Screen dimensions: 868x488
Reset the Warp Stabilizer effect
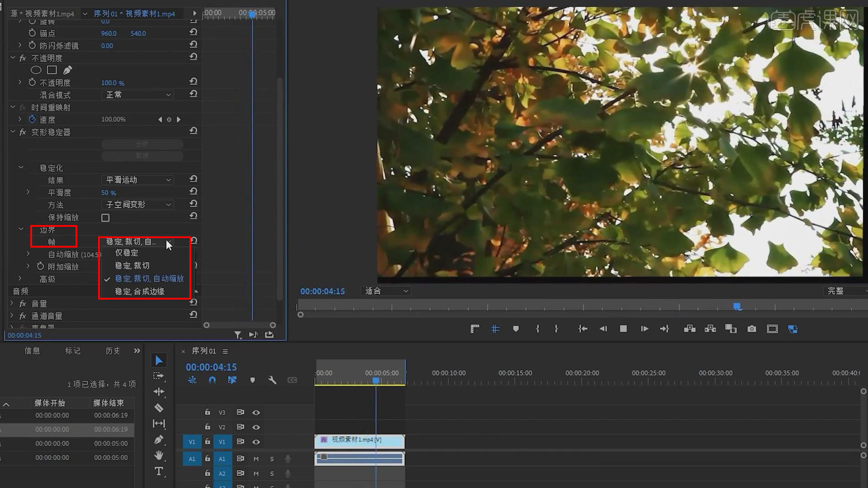tap(193, 131)
